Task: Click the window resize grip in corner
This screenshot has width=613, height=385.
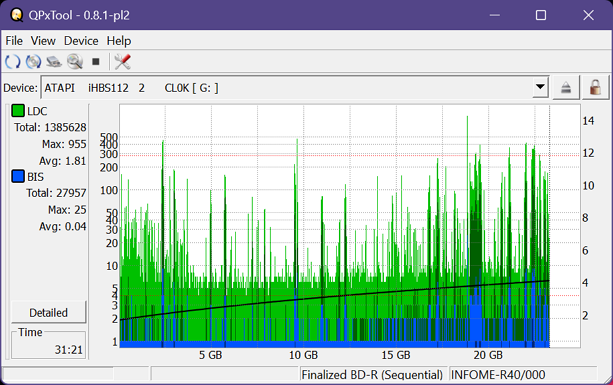Action: (x=607, y=379)
